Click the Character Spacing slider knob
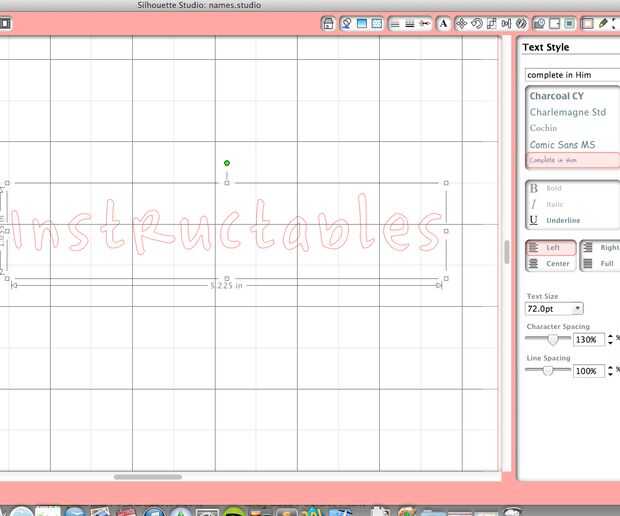Screen dimensions: 620x516 553,339
